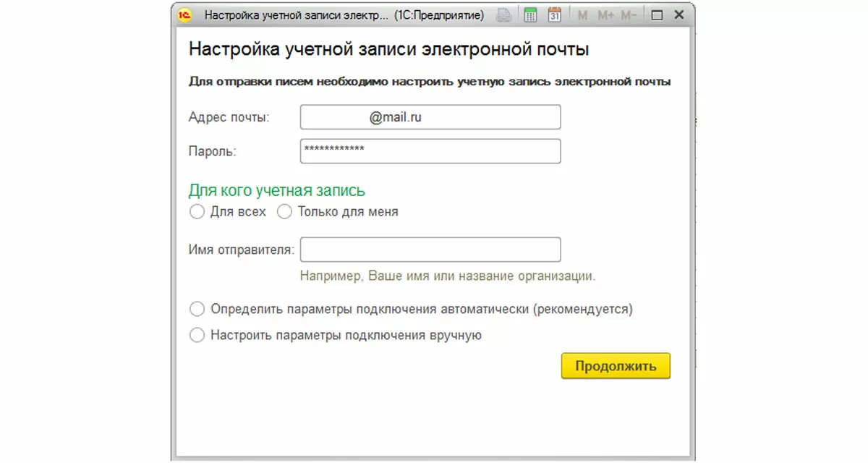Click the 'Имя отправителя' input field
868x463 pixels.
click(430, 250)
